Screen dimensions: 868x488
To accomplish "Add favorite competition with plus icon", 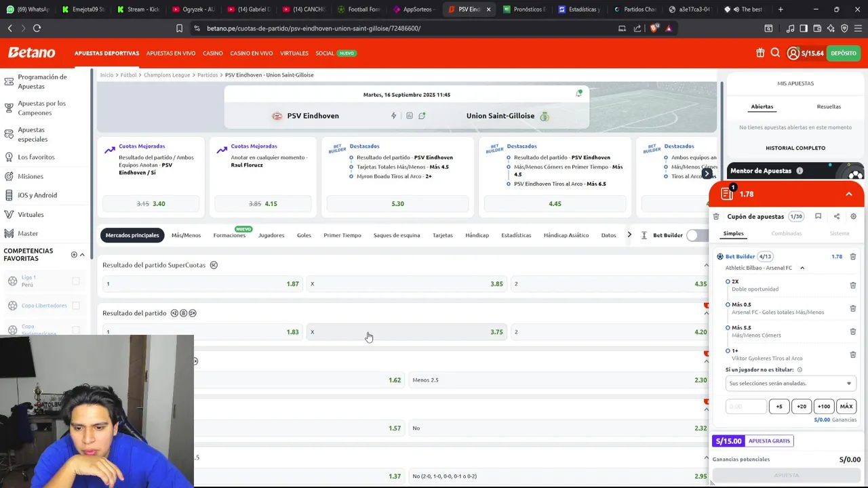I will point(74,255).
